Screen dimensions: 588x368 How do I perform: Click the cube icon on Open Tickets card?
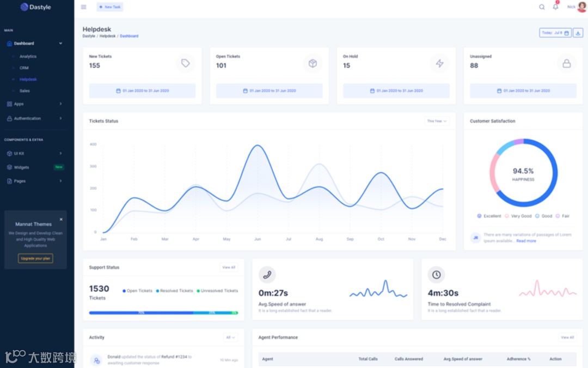click(313, 63)
